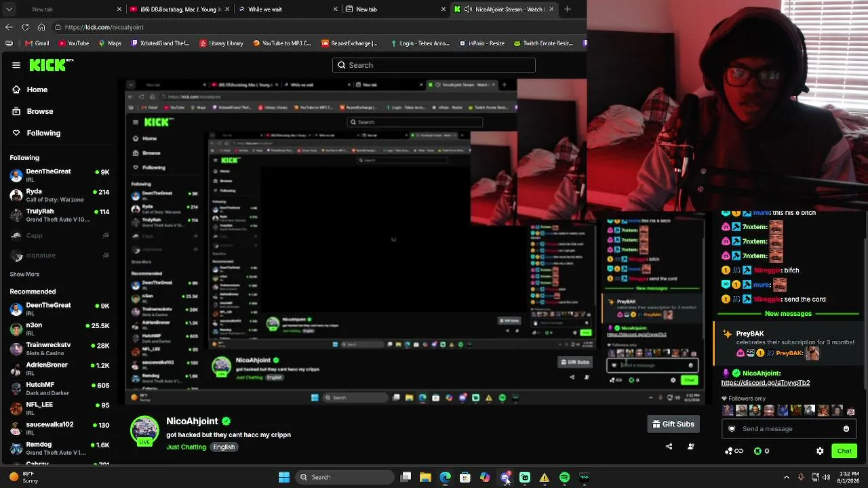Open TrulyRah's channel in Following
Viewport: 868px width, 488px height.
coord(60,215)
